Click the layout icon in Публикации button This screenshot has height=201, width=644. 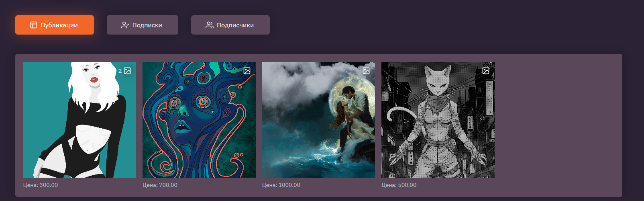(x=34, y=25)
